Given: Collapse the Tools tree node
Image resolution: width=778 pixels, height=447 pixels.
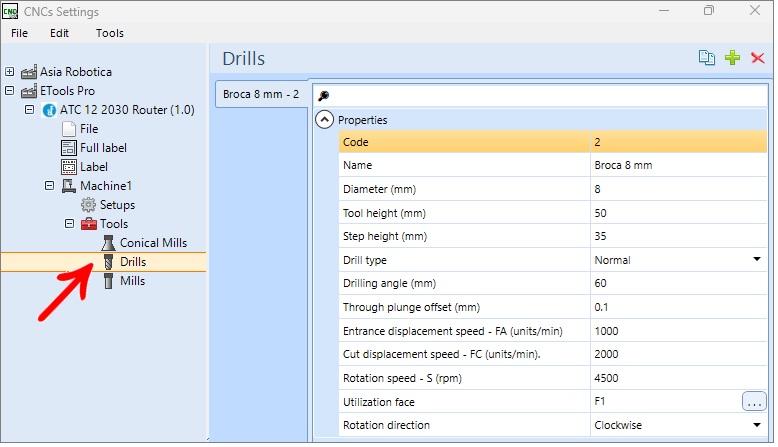Looking at the screenshot, I should (69, 224).
